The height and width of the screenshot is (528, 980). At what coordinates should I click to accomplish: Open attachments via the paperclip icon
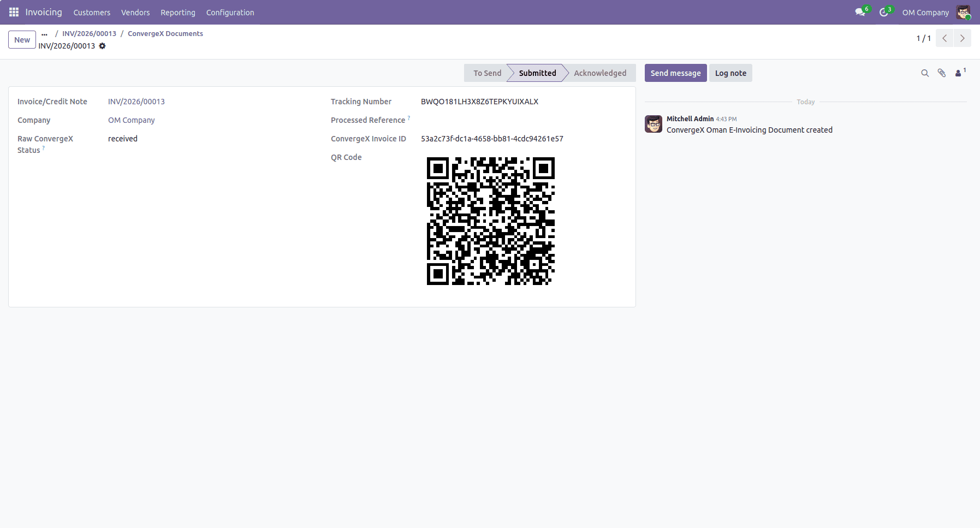[942, 73]
